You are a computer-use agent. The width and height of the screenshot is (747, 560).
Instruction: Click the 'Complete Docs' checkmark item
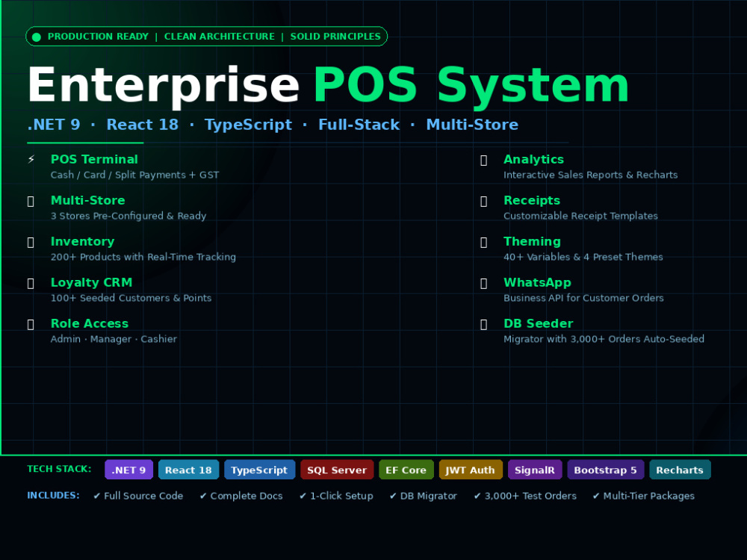click(241, 496)
